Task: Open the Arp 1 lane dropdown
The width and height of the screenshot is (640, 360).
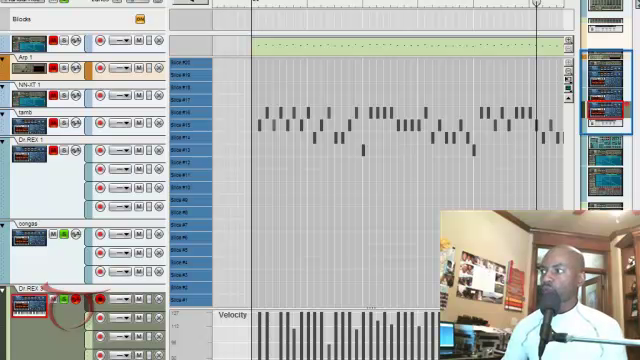Action: coord(120,68)
